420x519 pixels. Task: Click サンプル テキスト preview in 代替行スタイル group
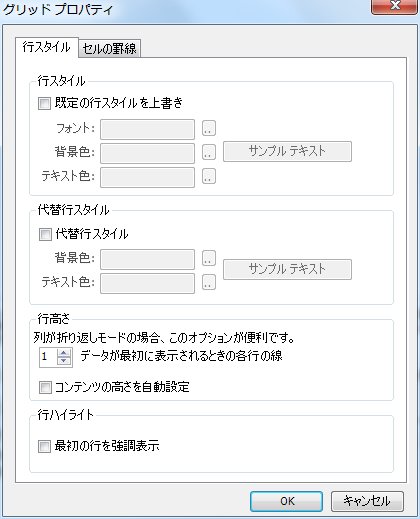point(287,269)
